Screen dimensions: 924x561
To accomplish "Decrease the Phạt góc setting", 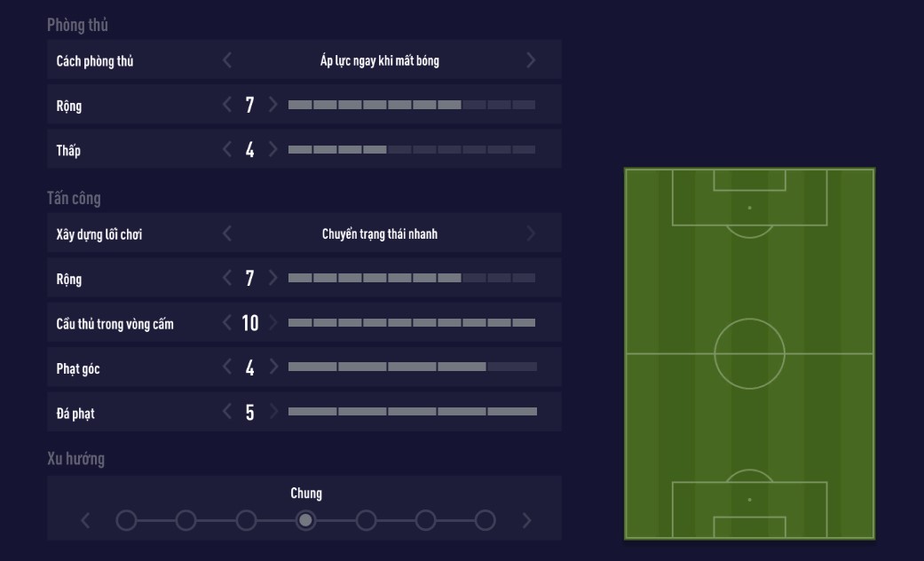I will (226, 367).
